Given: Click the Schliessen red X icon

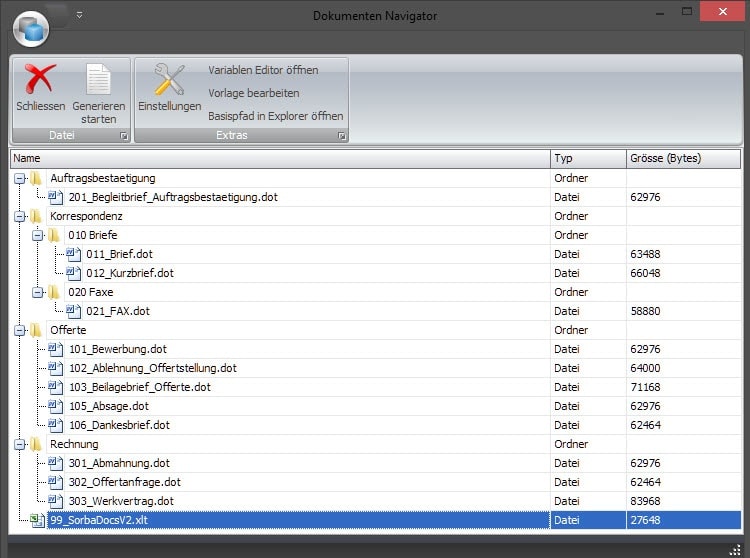Looking at the screenshot, I should pos(40,79).
